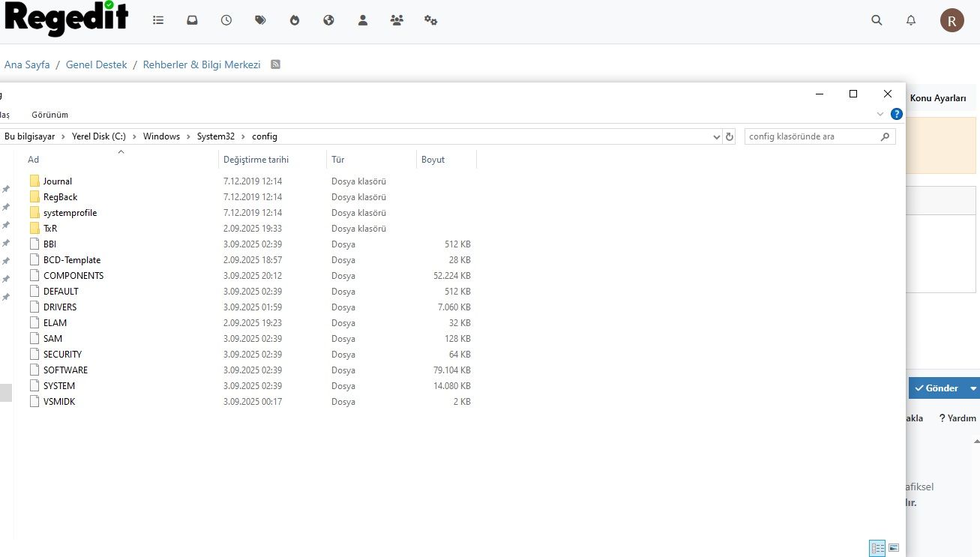Click the Gönder submit button
Viewport: 980px width, 557px height.
click(x=937, y=388)
